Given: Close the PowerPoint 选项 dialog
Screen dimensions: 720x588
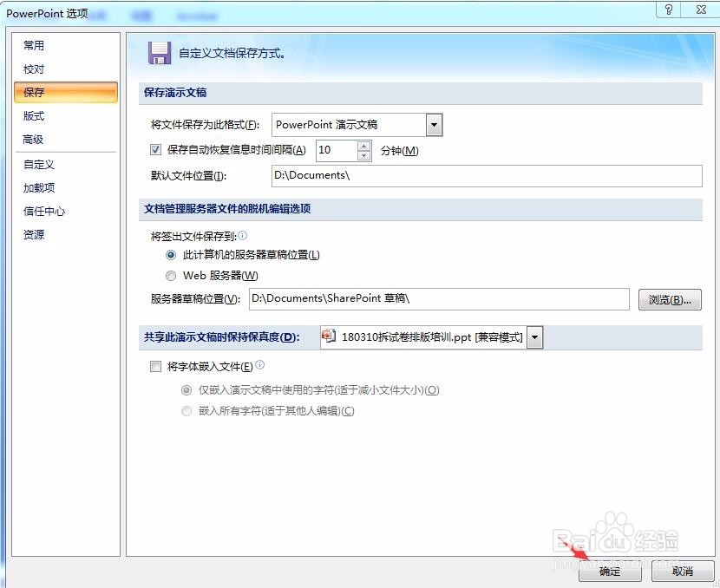Looking at the screenshot, I should pyautogui.click(x=701, y=10).
